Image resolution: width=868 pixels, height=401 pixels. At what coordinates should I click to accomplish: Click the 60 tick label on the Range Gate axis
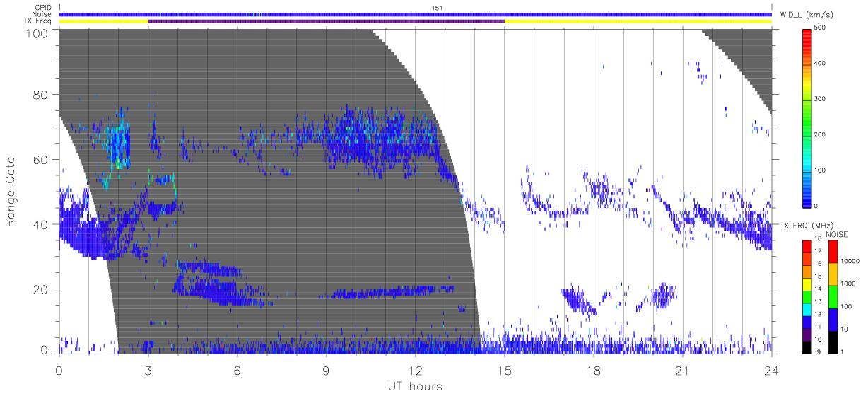(x=40, y=159)
